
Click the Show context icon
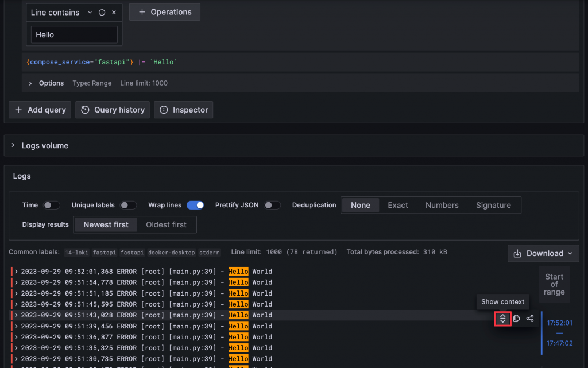pos(502,319)
